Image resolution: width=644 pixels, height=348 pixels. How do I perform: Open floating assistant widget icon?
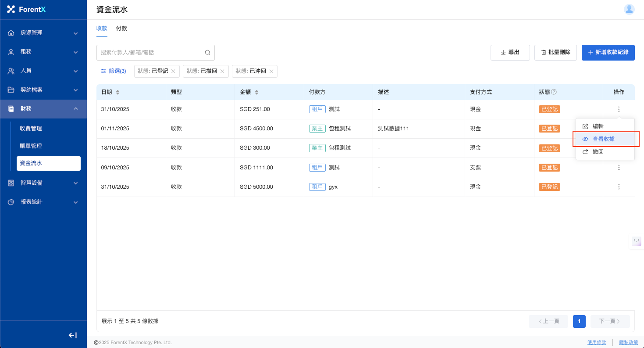[x=636, y=241]
